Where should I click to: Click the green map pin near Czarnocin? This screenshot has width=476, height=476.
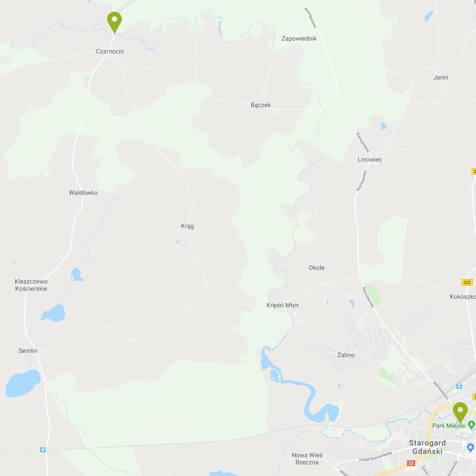coord(114,22)
